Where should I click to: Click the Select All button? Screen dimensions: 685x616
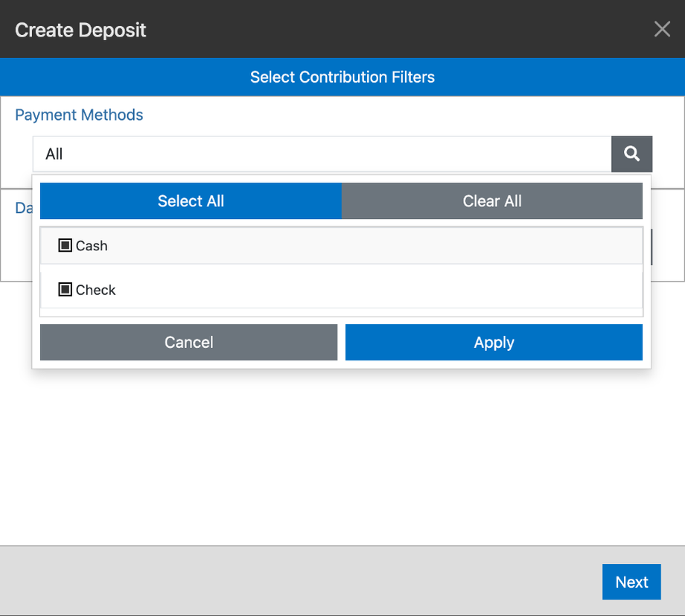pos(191,201)
